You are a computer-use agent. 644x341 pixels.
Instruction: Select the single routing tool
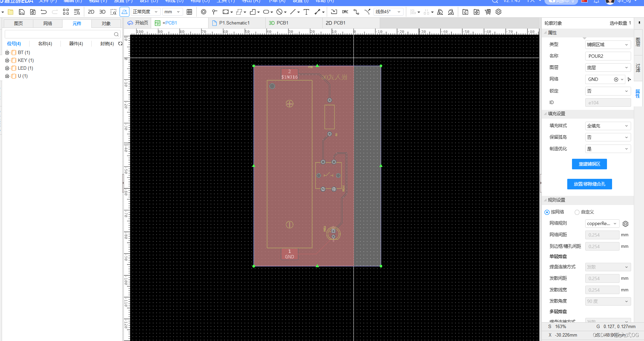point(356,12)
